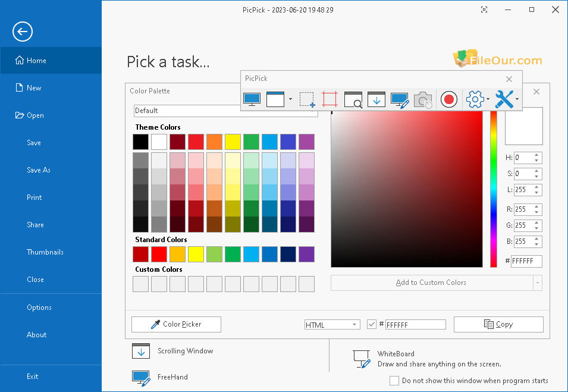This screenshot has width=568, height=392.
Task: Click the Color Picker button
Action: coord(177,324)
